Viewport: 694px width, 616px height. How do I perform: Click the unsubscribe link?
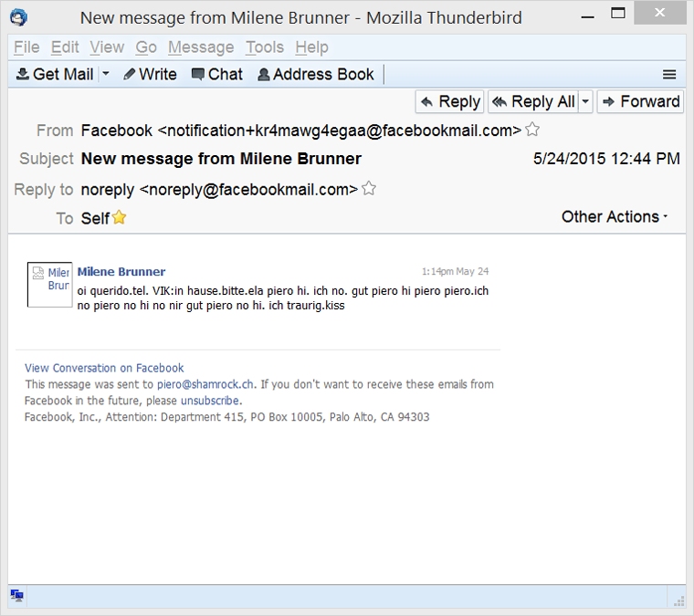click(x=210, y=401)
